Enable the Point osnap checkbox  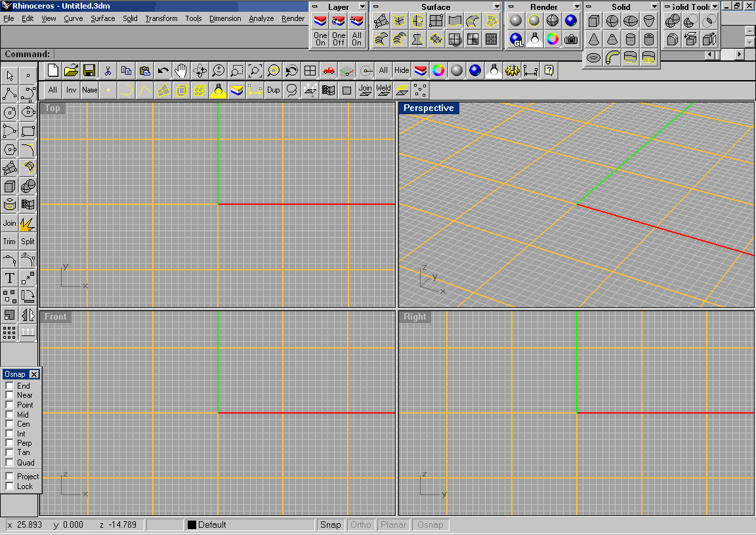pos(9,405)
